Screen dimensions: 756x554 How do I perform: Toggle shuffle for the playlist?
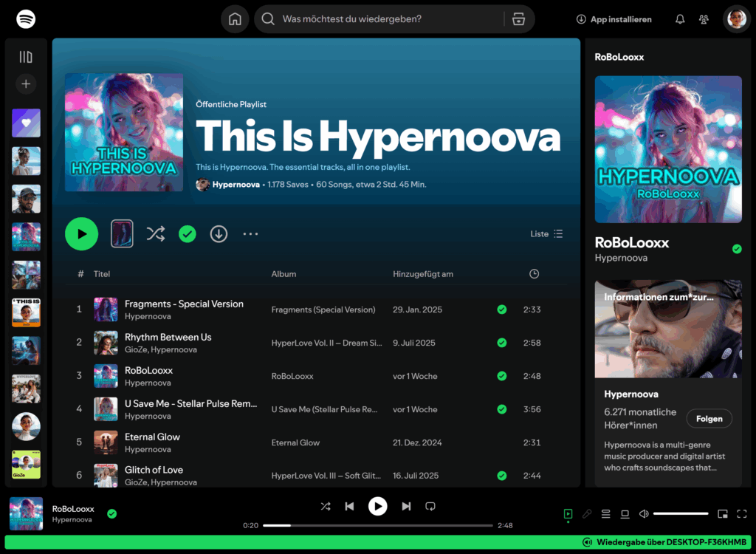coord(156,234)
